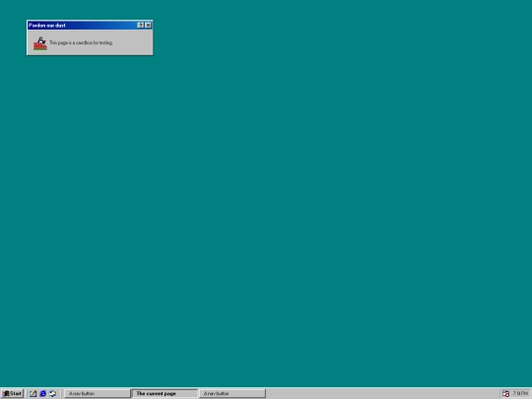Close the 'Pardon our dust' dialog
This screenshot has height=399, width=532.
point(148,25)
